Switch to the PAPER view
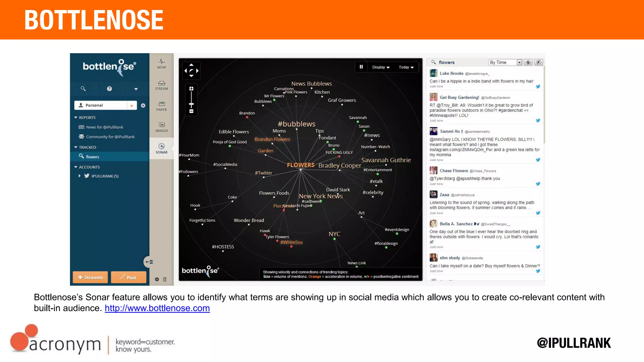This screenshot has height=362, width=644. pyautogui.click(x=162, y=106)
